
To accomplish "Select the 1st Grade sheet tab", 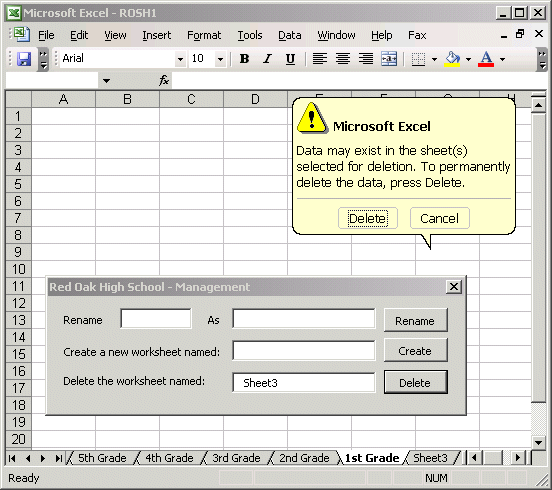I will coord(372,458).
